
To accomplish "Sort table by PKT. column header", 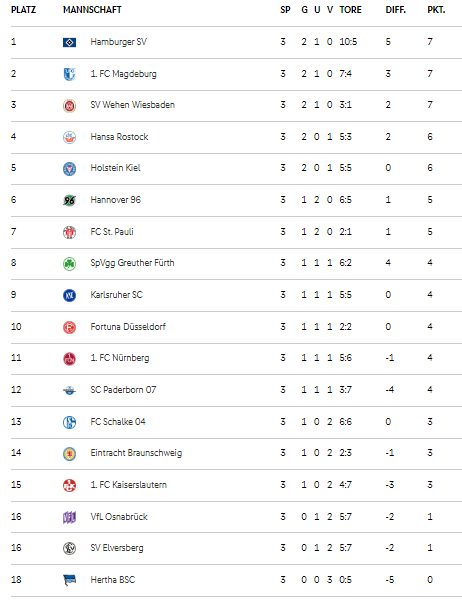I will click(436, 10).
